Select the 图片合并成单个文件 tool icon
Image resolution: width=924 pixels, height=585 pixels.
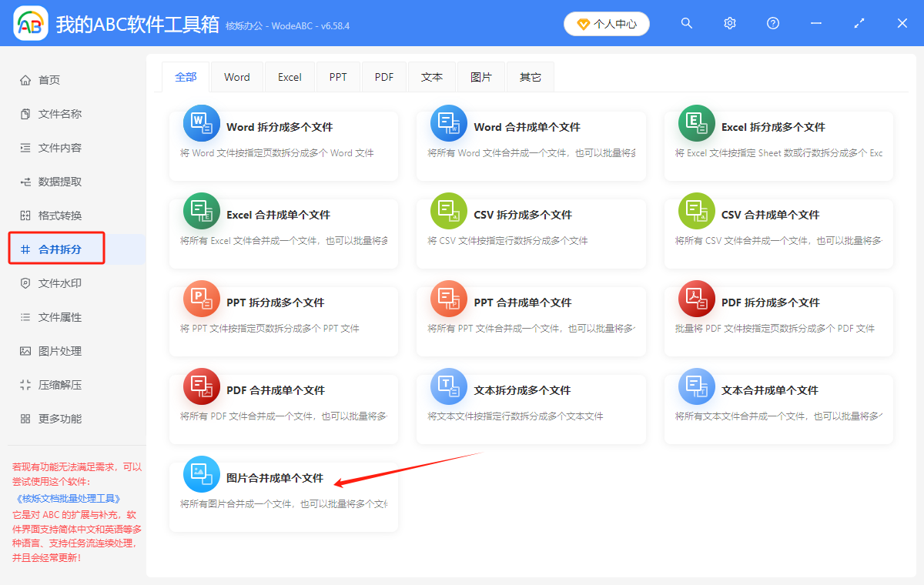[201, 473]
